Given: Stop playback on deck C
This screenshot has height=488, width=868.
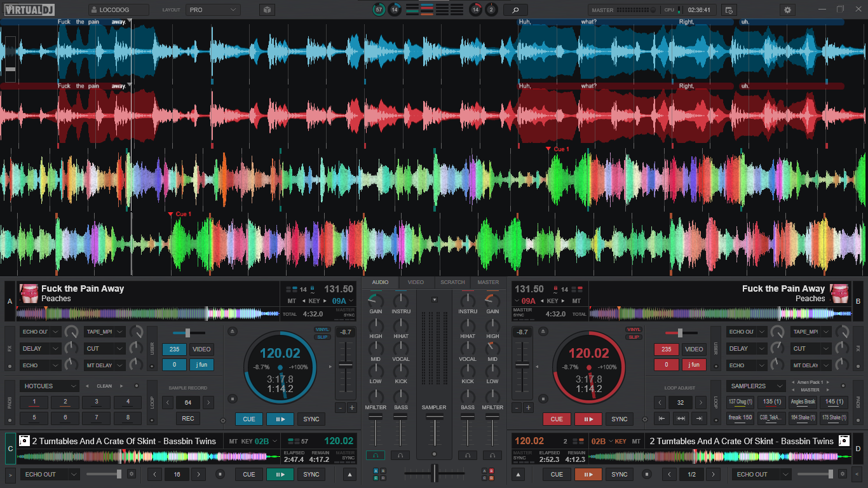Looking at the screenshot, I should click(x=220, y=474).
